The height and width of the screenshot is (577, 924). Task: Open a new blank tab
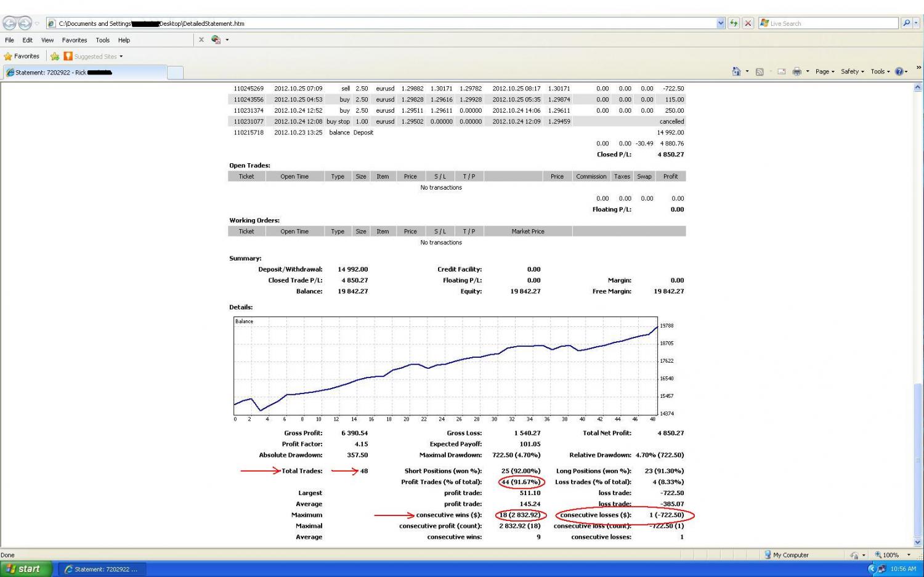(x=176, y=73)
